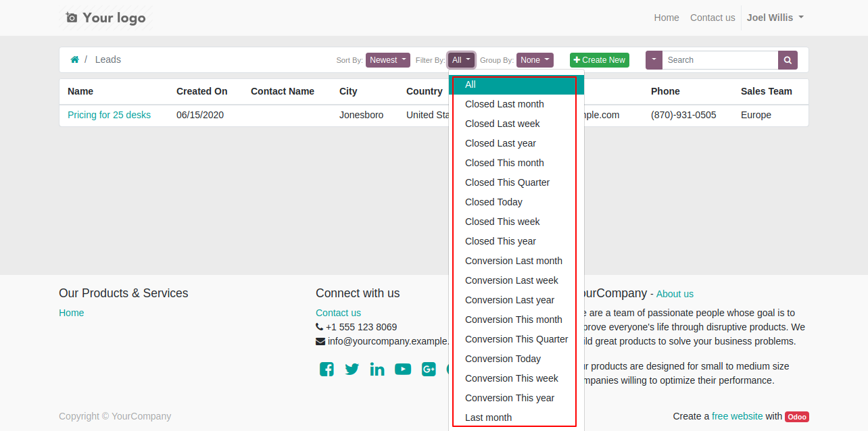Screen dimensions: 868x431
Task: Click the footer Contact us link
Action: coord(338,313)
